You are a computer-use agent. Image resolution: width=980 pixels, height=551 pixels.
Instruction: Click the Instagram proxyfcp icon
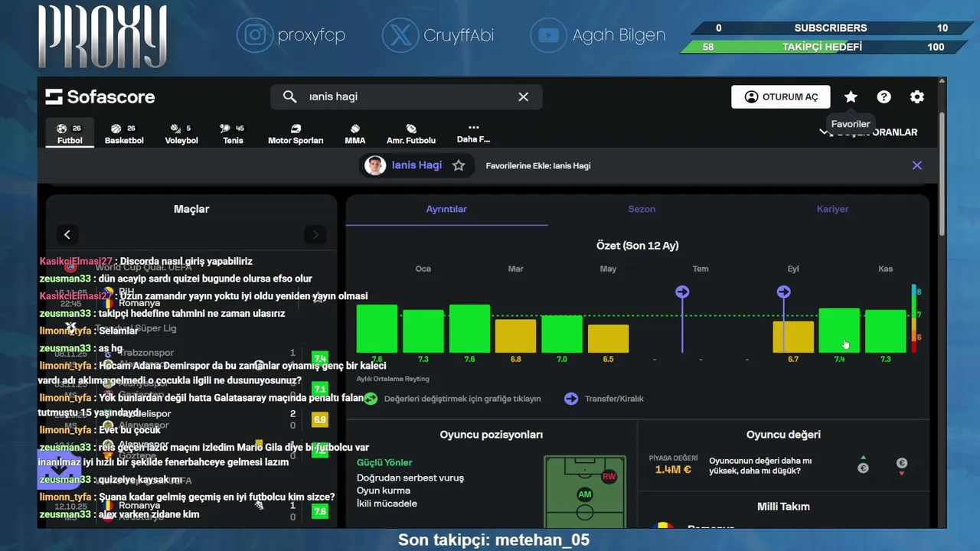[255, 35]
